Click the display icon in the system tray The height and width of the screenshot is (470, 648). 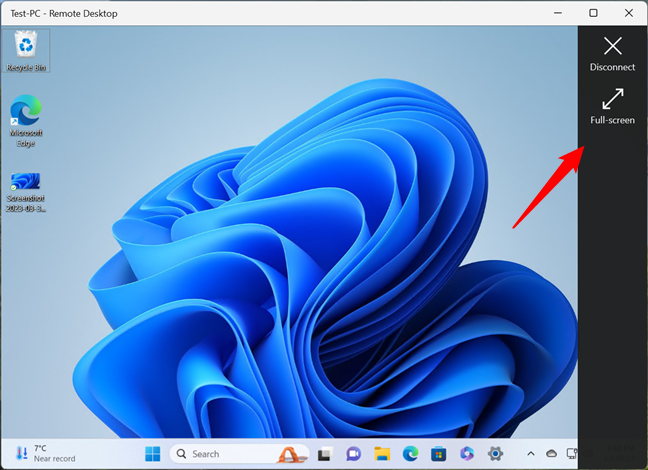[x=571, y=454]
